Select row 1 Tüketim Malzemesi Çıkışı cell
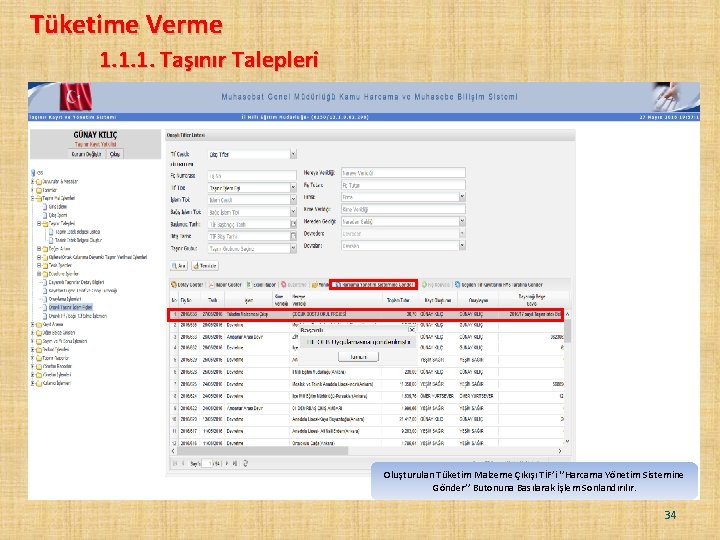720x540 pixels. tap(248, 315)
